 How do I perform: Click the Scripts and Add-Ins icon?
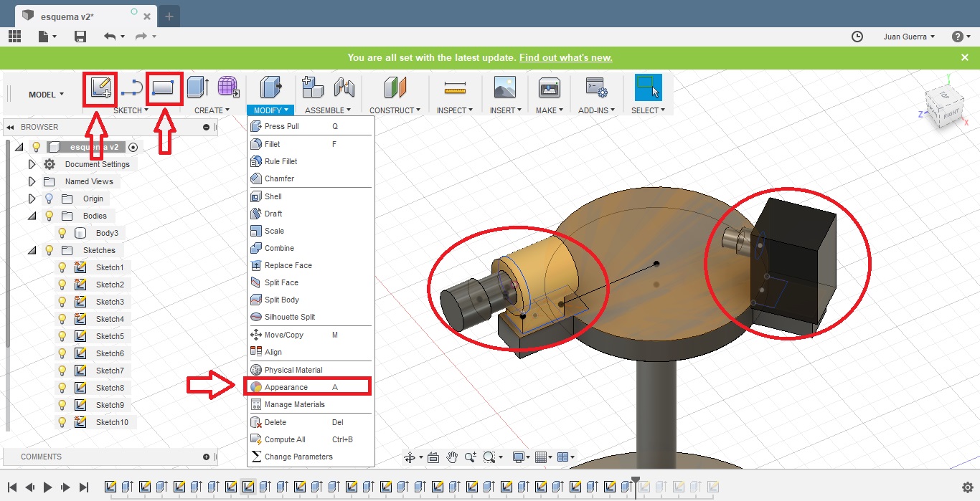tap(596, 87)
